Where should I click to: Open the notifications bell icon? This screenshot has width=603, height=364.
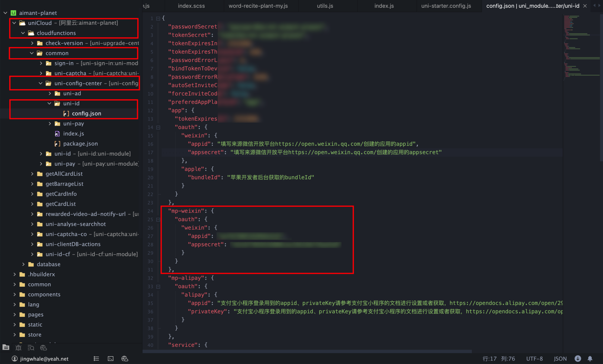590,359
